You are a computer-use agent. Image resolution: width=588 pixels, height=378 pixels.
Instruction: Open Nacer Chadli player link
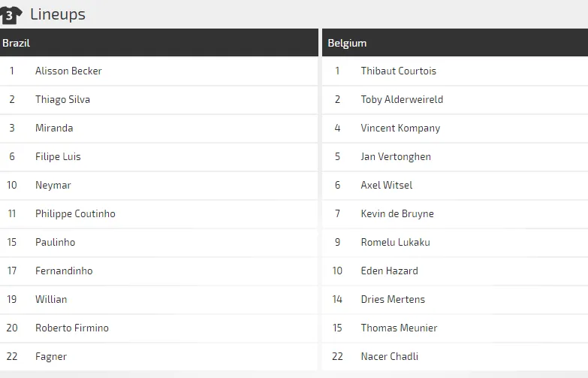(389, 356)
